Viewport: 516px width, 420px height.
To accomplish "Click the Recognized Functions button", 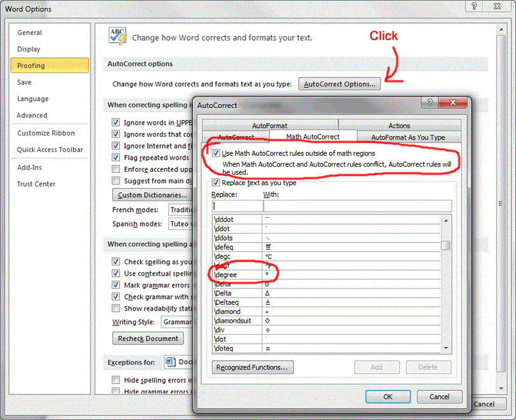I will (252, 367).
